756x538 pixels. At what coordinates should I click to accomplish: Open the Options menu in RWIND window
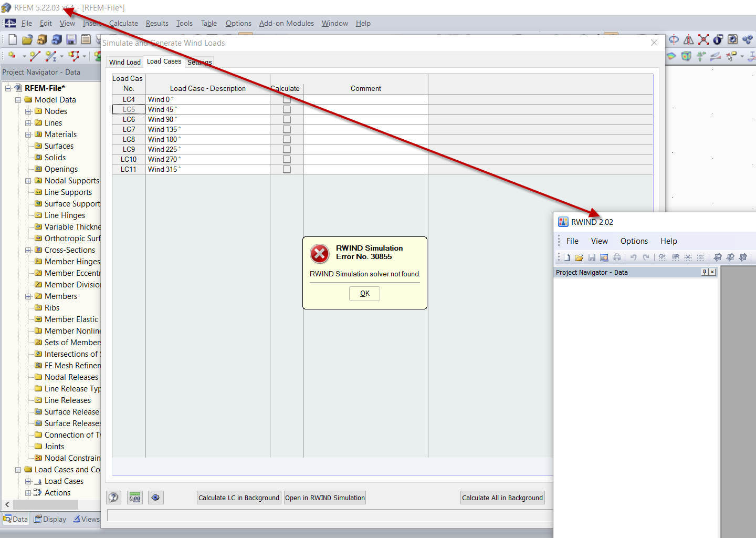click(634, 241)
